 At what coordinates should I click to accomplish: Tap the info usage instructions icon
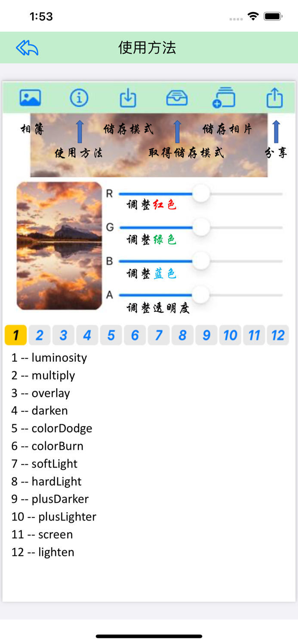(79, 98)
